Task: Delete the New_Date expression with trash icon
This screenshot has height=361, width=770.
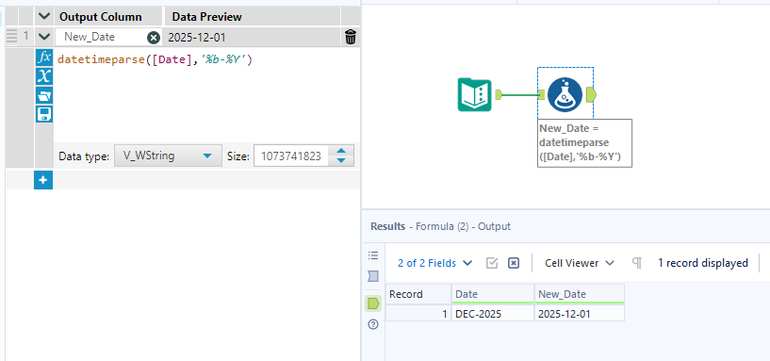Action: pyautogui.click(x=351, y=37)
